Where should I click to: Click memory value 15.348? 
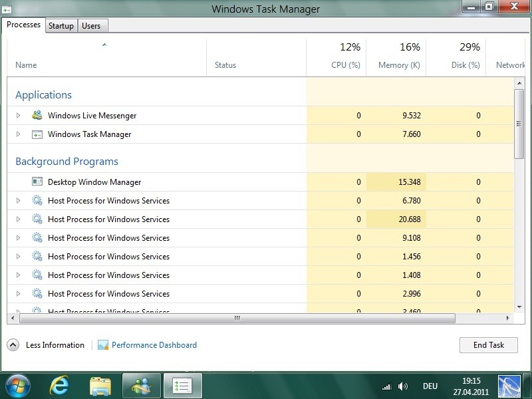[x=410, y=182]
